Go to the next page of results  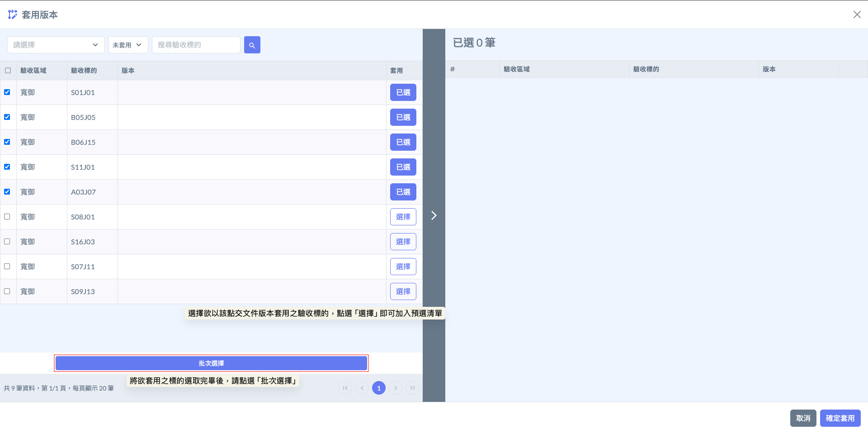pos(396,388)
